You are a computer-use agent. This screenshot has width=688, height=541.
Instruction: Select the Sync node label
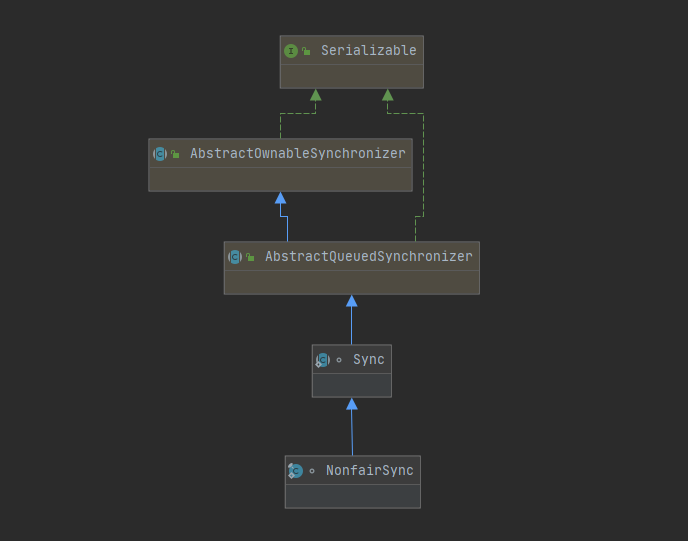click(x=369, y=359)
